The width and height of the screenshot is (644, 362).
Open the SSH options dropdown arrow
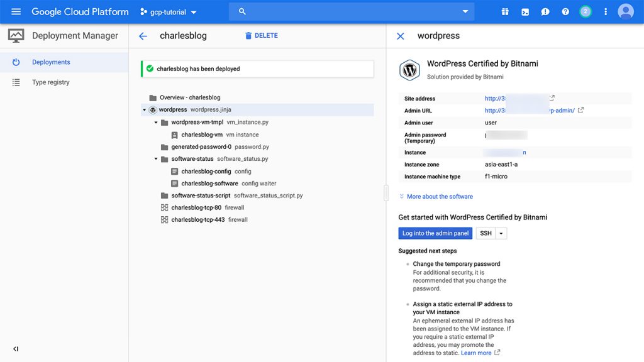501,234
